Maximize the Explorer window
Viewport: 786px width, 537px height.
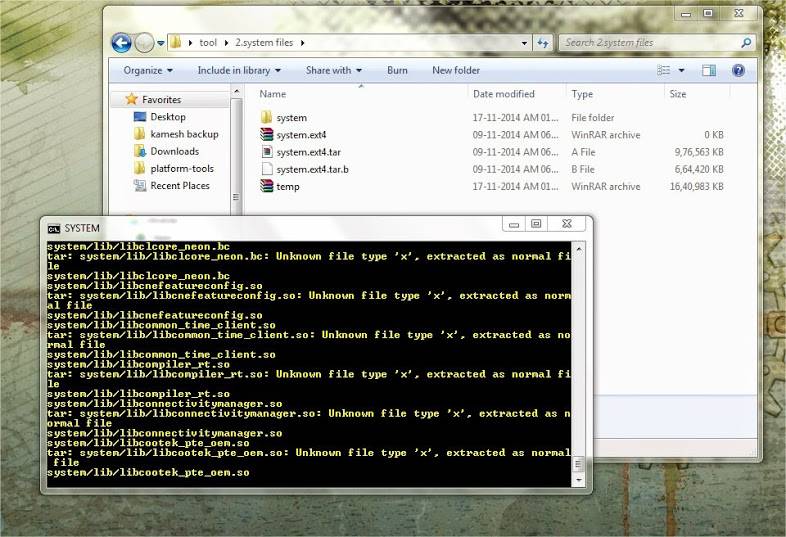point(708,14)
